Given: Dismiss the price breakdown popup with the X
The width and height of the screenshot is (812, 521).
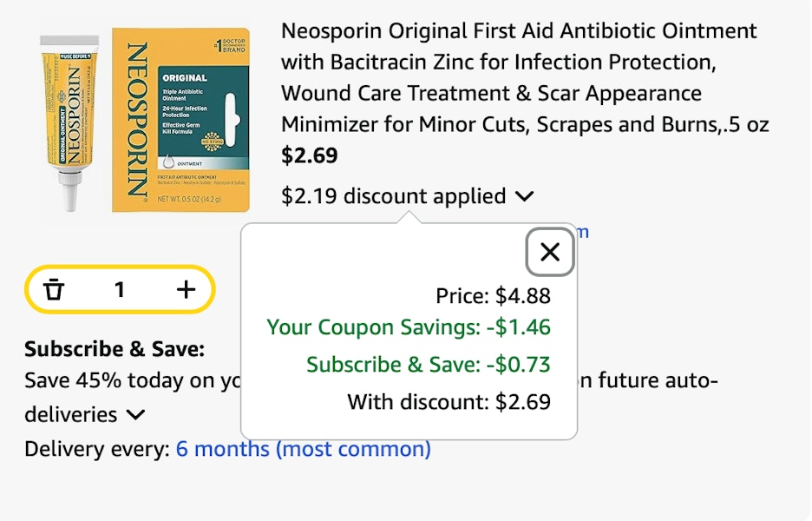Looking at the screenshot, I should [x=549, y=252].
